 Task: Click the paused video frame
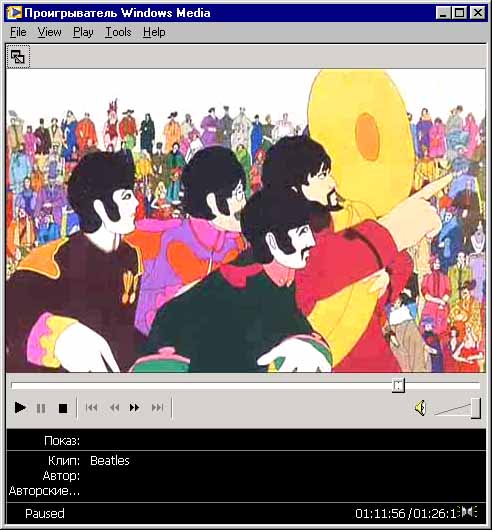point(246,221)
